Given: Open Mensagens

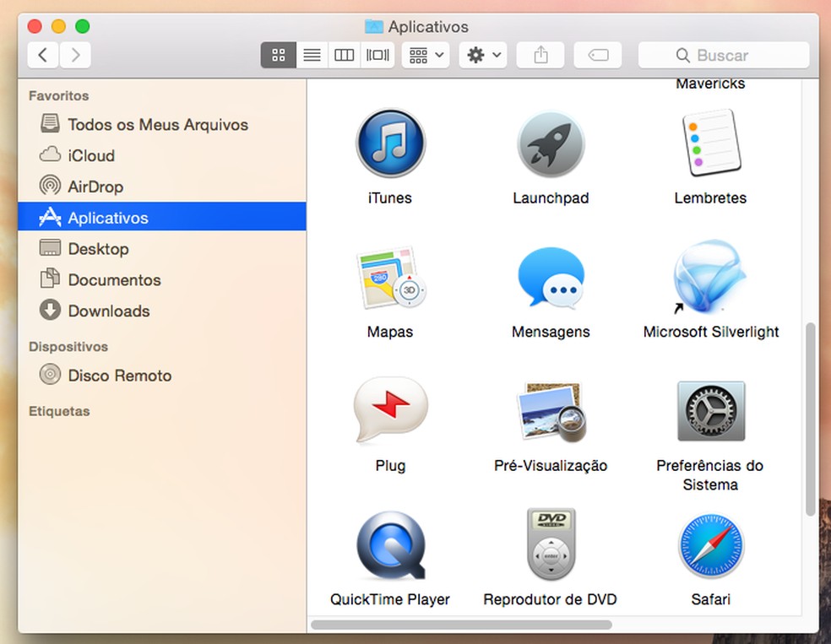Looking at the screenshot, I should click(x=551, y=277).
